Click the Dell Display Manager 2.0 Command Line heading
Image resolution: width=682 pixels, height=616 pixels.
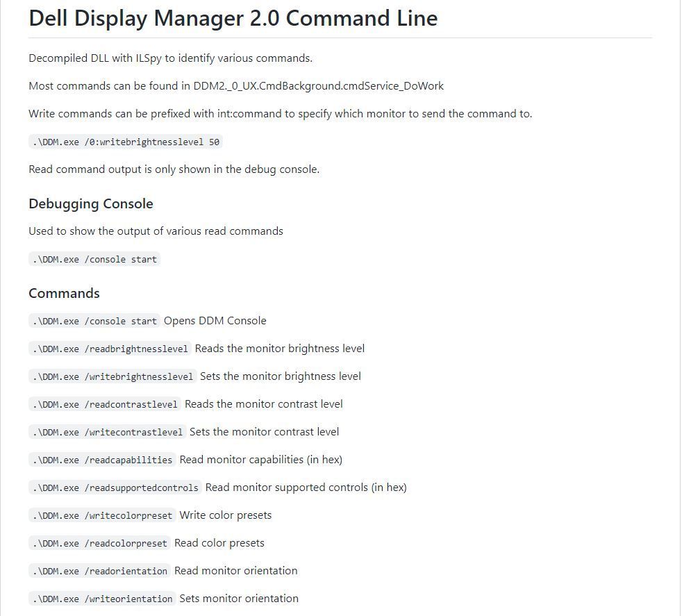[x=233, y=19]
